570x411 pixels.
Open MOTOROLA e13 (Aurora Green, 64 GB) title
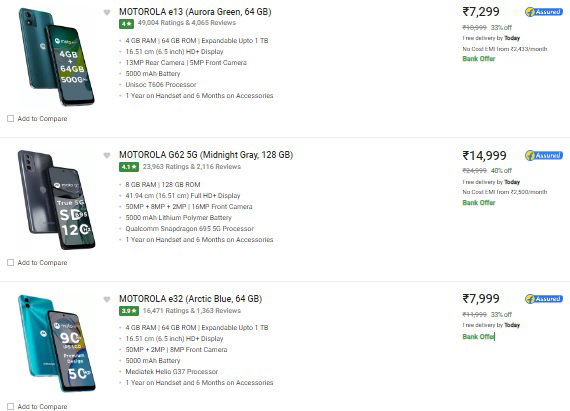click(195, 12)
